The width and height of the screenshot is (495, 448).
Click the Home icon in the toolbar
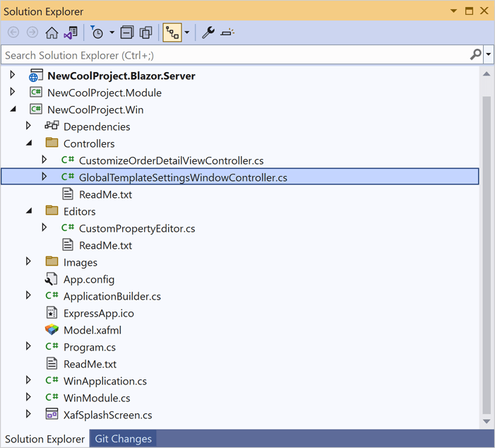[52, 33]
